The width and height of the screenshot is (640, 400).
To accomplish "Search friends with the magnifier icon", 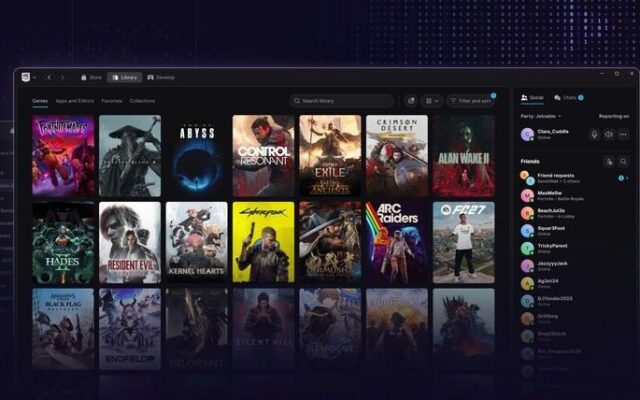I will point(623,162).
